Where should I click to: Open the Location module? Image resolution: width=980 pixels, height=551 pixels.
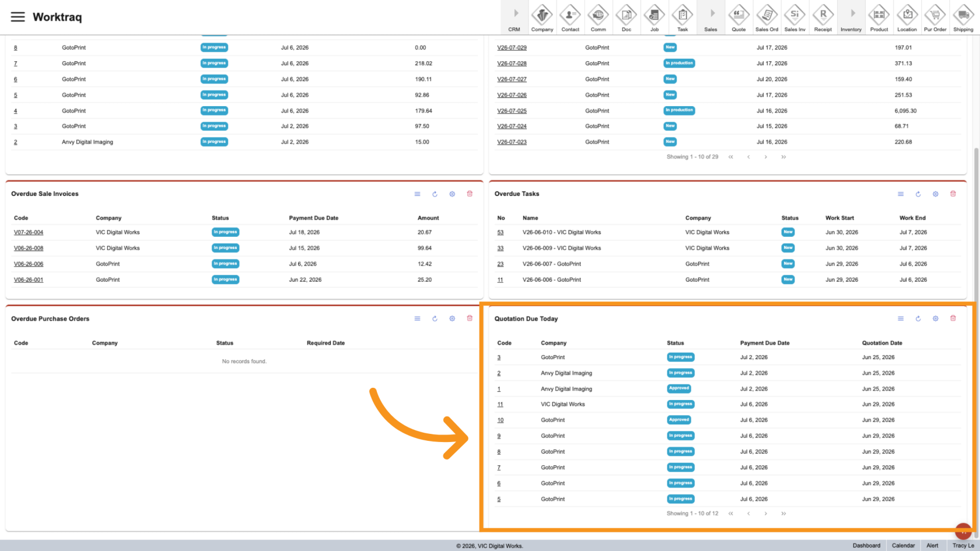tap(907, 17)
